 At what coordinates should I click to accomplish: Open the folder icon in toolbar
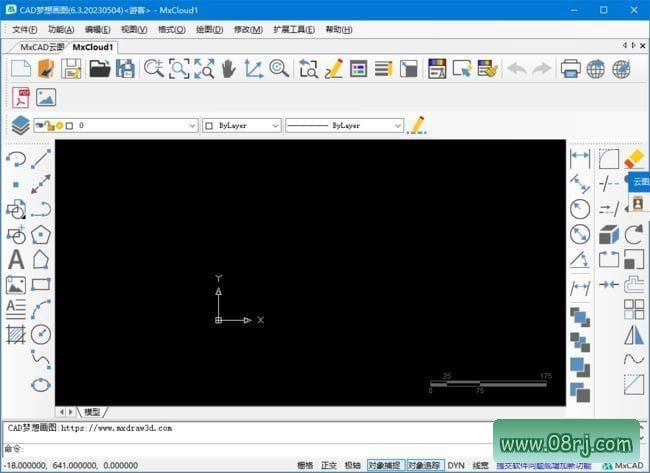pos(100,68)
